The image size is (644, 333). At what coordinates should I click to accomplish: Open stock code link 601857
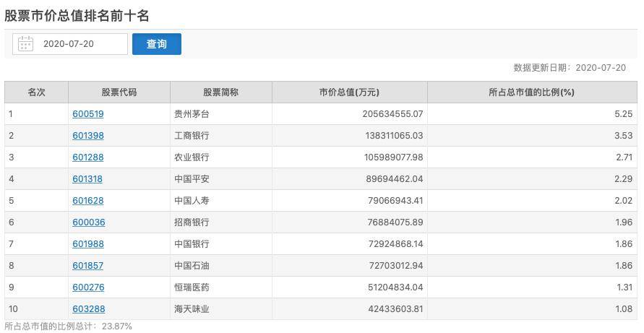[88, 266]
